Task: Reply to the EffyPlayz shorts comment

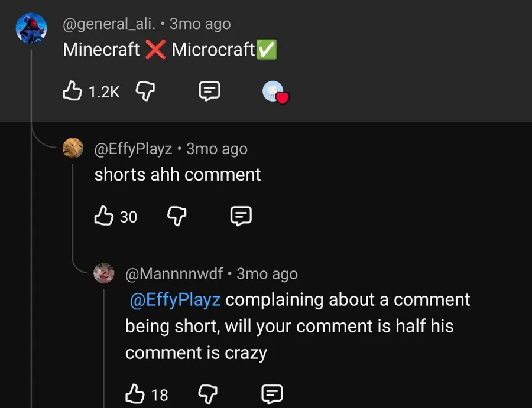Action: [x=241, y=216]
